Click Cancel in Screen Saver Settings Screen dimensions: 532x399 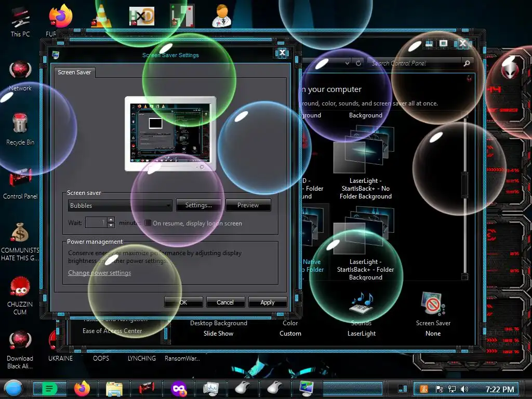point(225,302)
